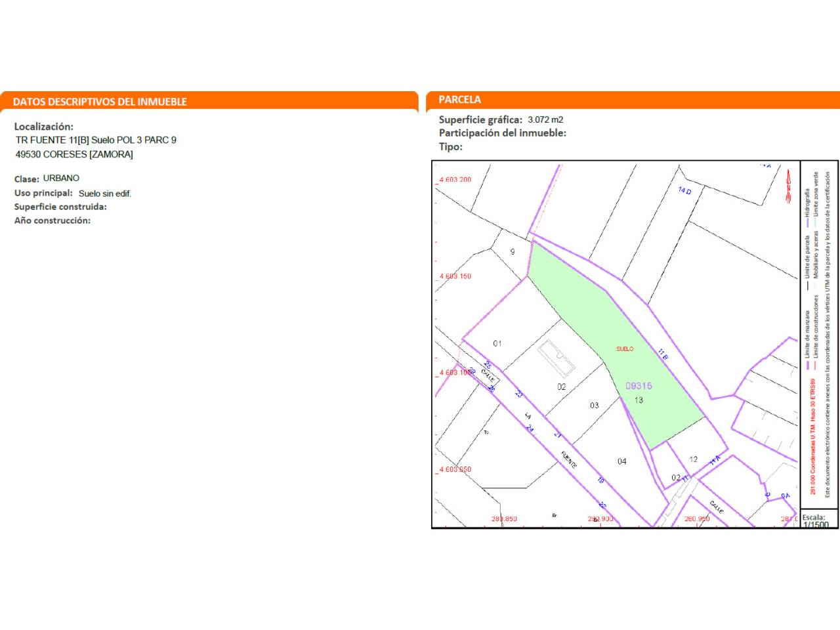Click parcel number 09315 label
This screenshot has height=630, width=840.
click(x=639, y=386)
